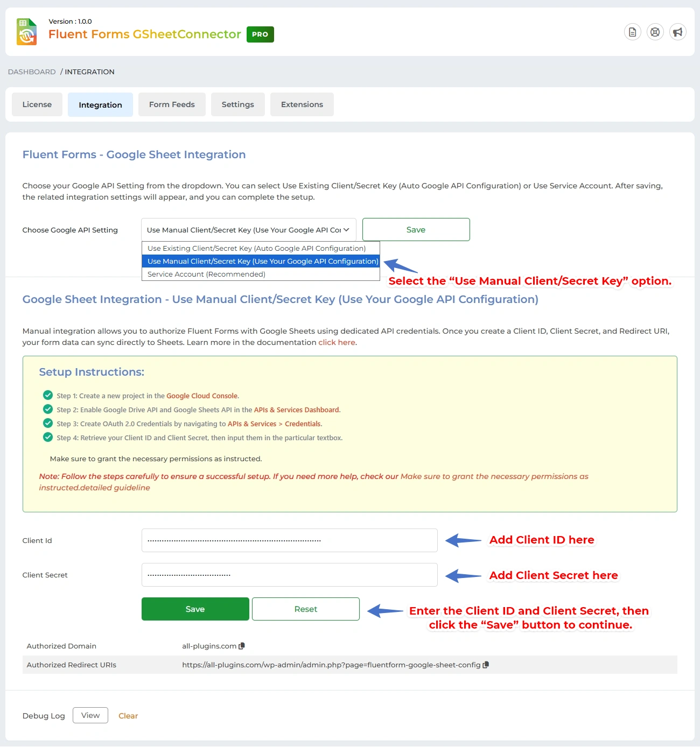This screenshot has width=700, height=747.
Task: Click the Reset button
Action: (x=305, y=609)
